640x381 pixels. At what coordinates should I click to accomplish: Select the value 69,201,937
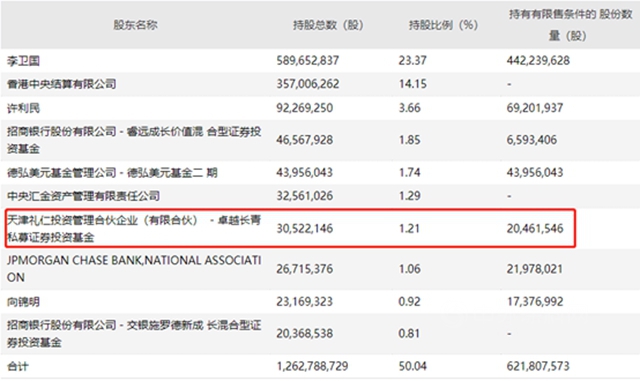coord(535,108)
